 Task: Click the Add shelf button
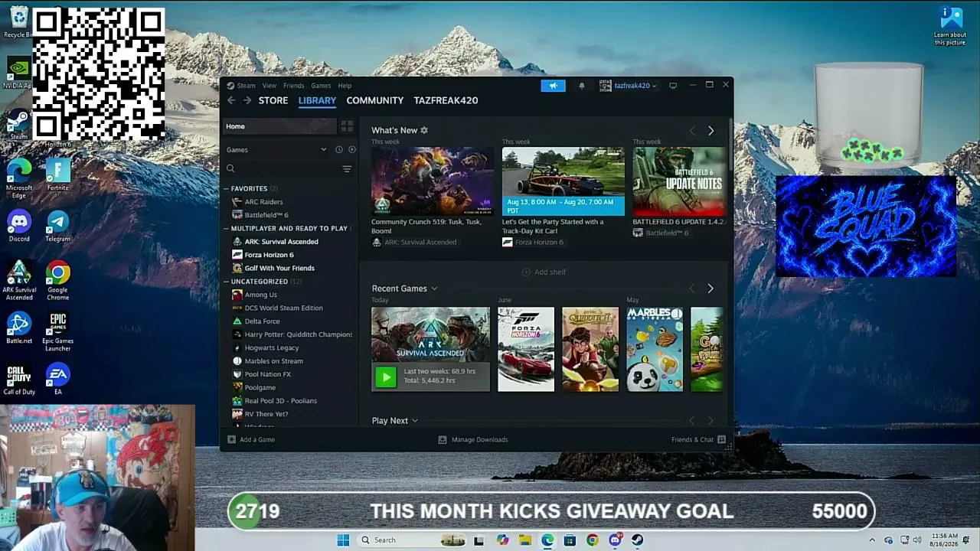(544, 272)
